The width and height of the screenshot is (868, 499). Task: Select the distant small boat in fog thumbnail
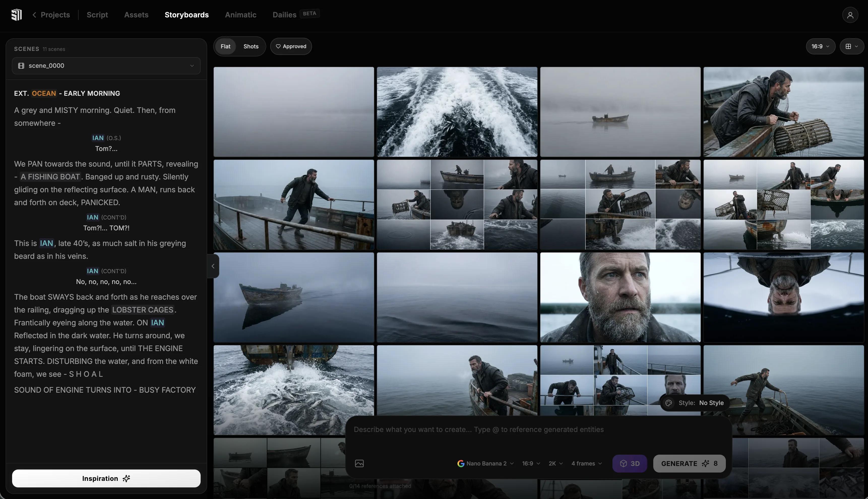(620, 112)
